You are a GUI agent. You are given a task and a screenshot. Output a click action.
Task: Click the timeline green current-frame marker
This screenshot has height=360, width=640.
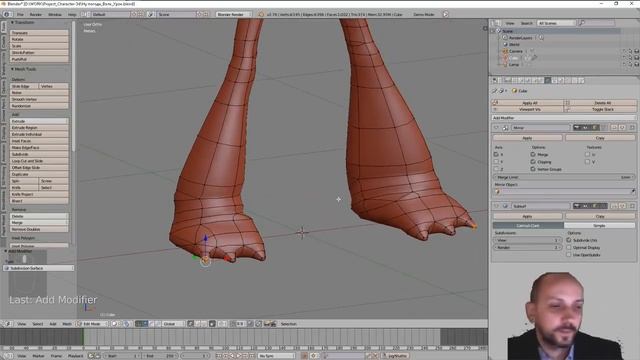(83, 338)
